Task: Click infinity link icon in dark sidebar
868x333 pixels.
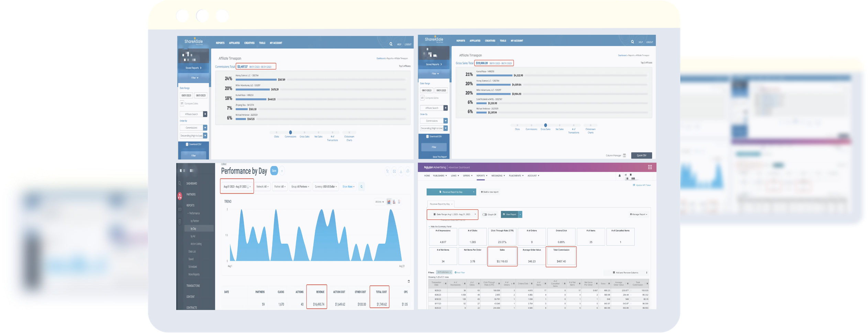Action: 180,209
